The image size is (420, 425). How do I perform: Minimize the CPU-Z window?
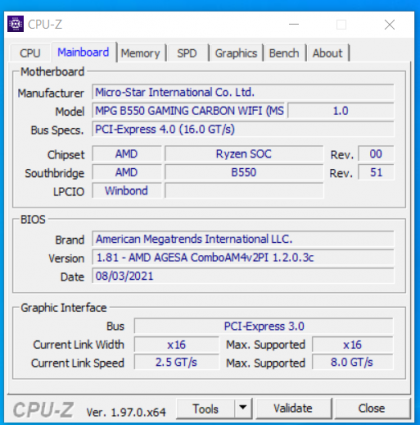pos(294,24)
